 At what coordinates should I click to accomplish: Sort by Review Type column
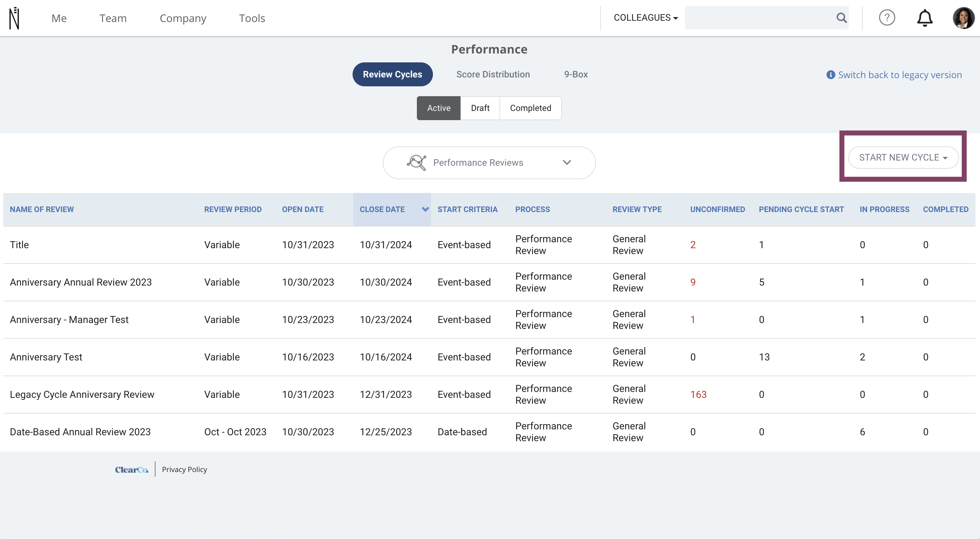tap(637, 209)
